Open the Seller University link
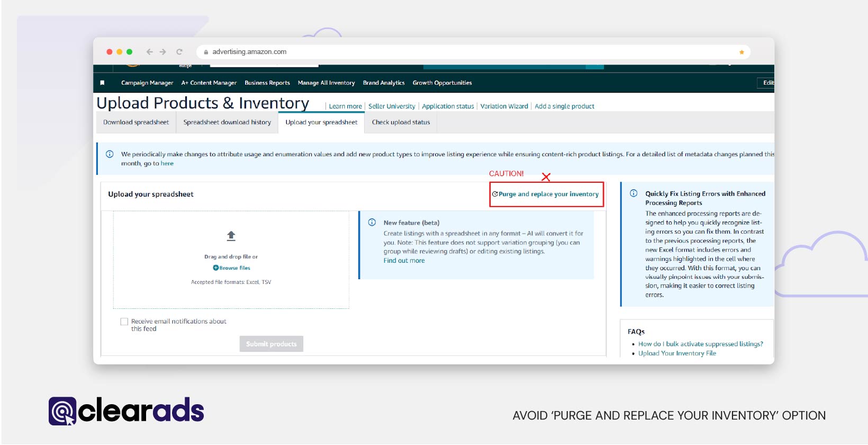The height and width of the screenshot is (445, 868). point(392,106)
